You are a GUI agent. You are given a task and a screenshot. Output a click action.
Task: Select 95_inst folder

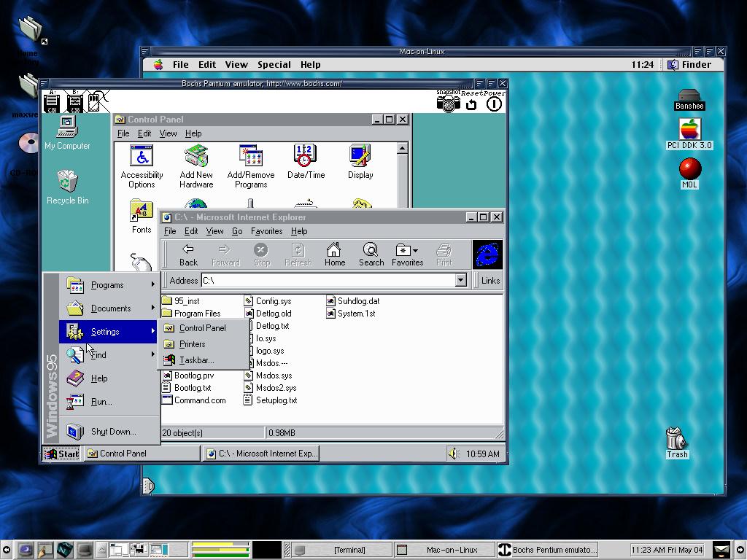(181, 301)
